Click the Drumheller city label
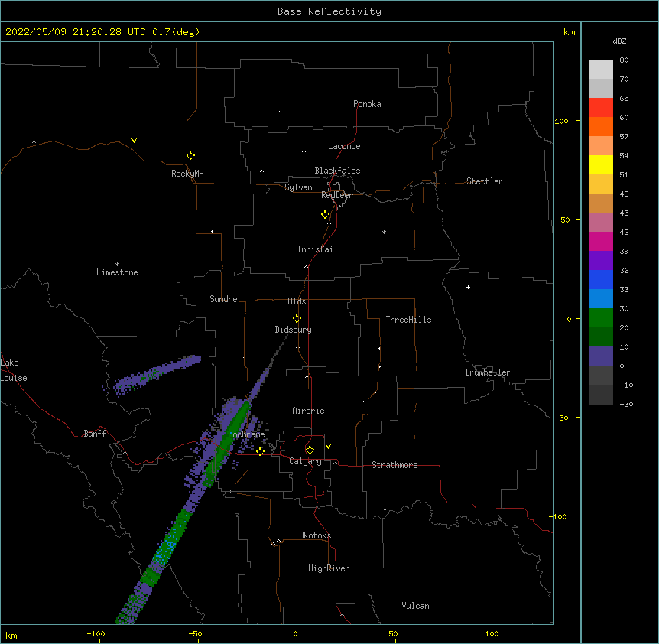The image size is (659, 644). click(x=488, y=372)
